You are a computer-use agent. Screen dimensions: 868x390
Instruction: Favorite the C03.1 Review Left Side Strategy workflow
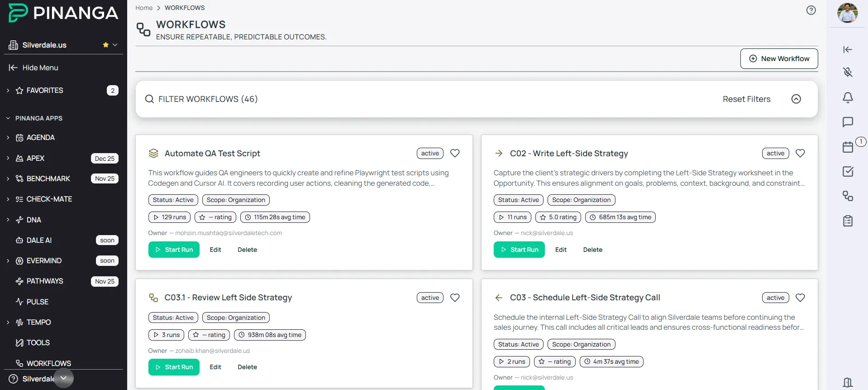pyautogui.click(x=455, y=298)
